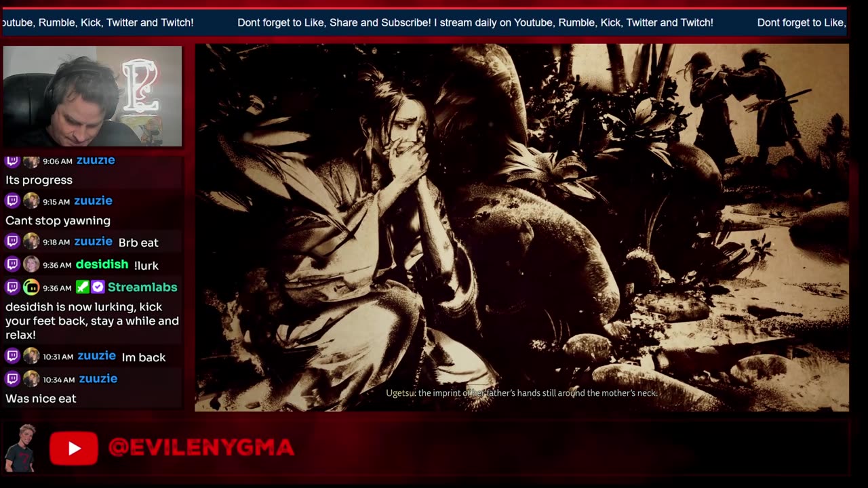This screenshot has height=488, width=868.
Task: Click the webcam feed of the streamer
Action: (x=92, y=96)
